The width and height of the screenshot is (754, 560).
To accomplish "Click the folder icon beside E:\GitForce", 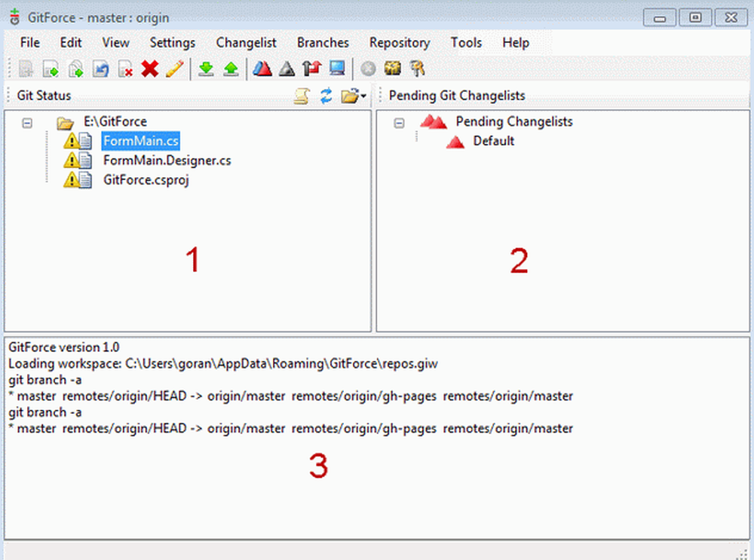I will (65, 124).
